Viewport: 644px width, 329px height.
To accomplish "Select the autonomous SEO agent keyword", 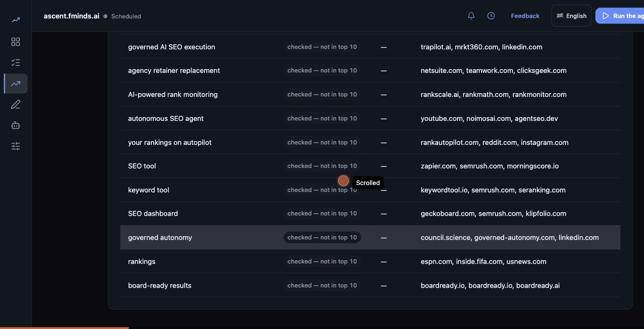I will click(166, 119).
